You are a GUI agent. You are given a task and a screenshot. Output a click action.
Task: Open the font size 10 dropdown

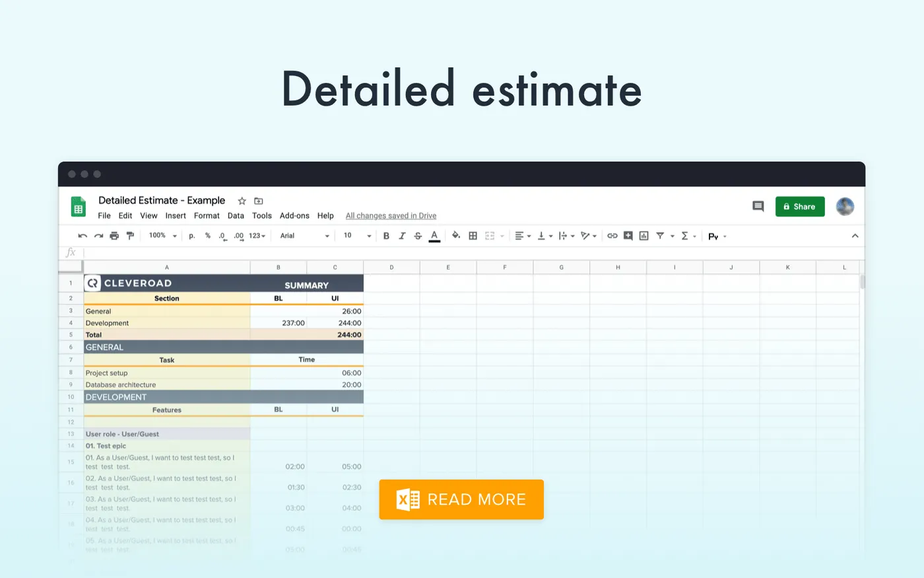(x=357, y=236)
